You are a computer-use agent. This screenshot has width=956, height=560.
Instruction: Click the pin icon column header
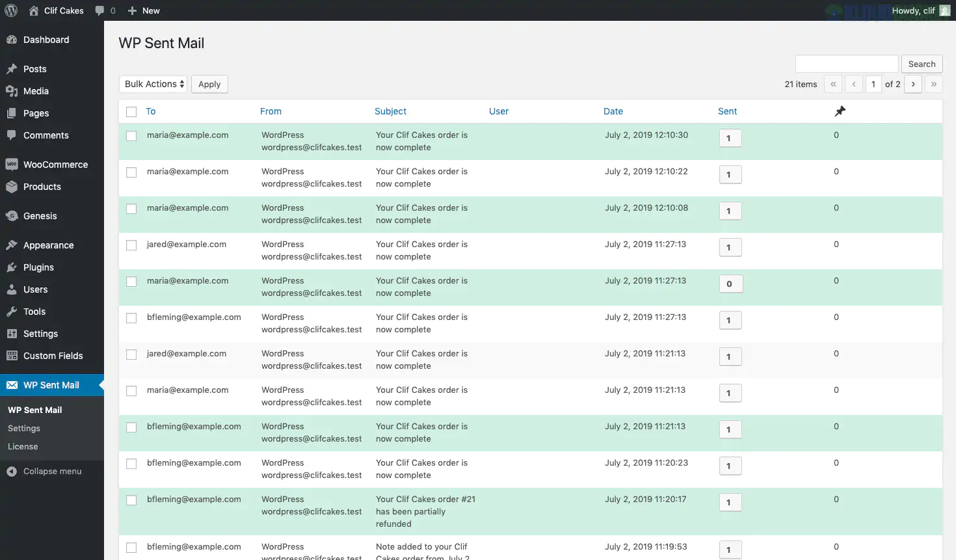(x=840, y=111)
